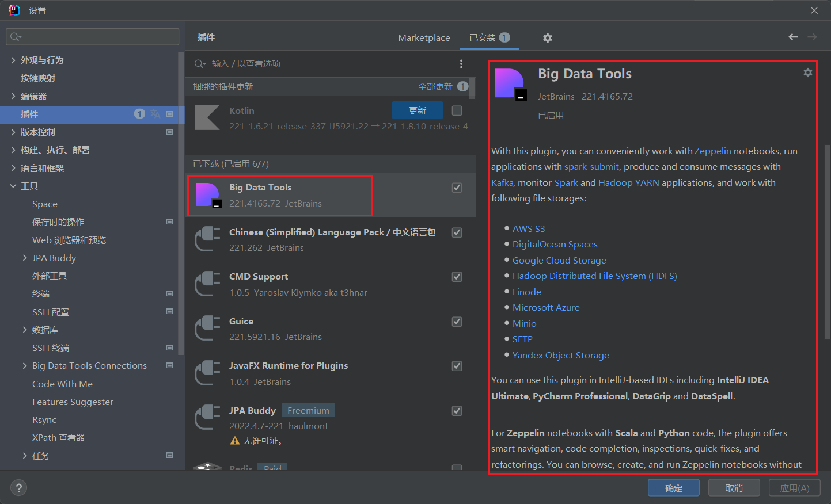The width and height of the screenshot is (831, 504).
Task: Click the Big Data Tools detail gear icon
Action: [x=807, y=72]
